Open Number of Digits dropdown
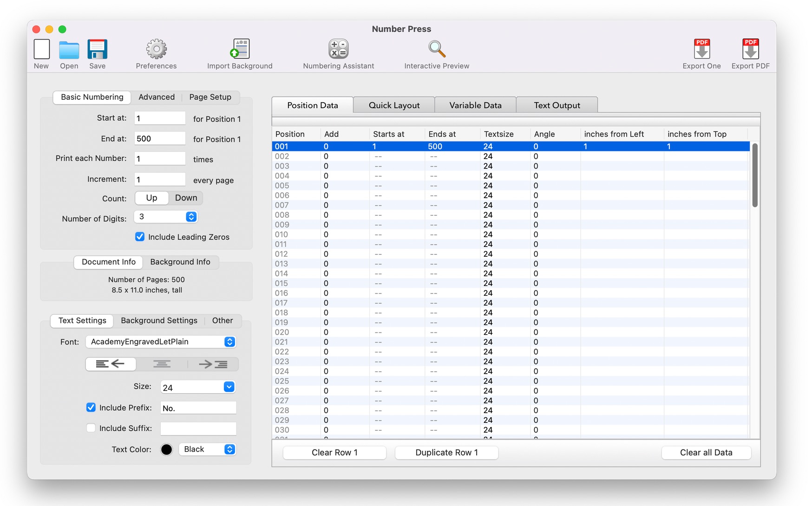 [166, 217]
